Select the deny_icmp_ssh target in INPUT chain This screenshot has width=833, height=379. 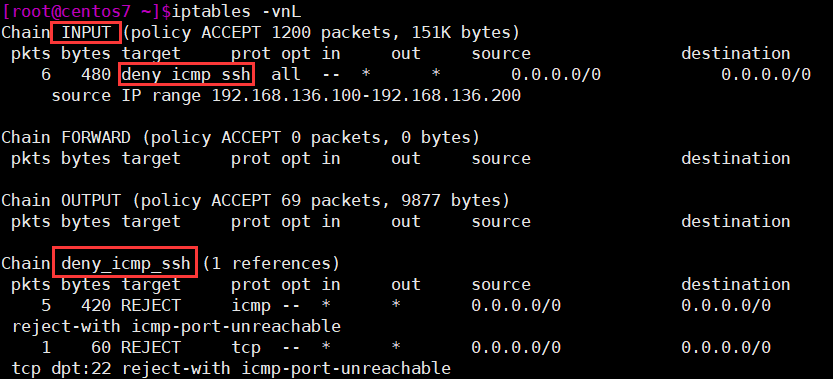tap(185, 75)
